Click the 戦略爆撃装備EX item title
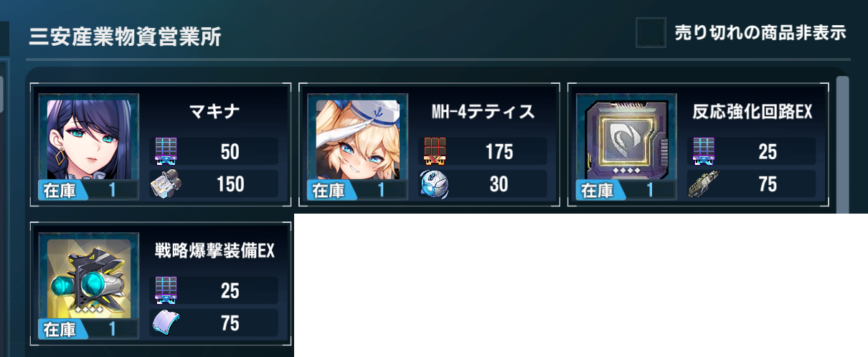Image resolution: width=868 pixels, height=357 pixels. coord(215,251)
